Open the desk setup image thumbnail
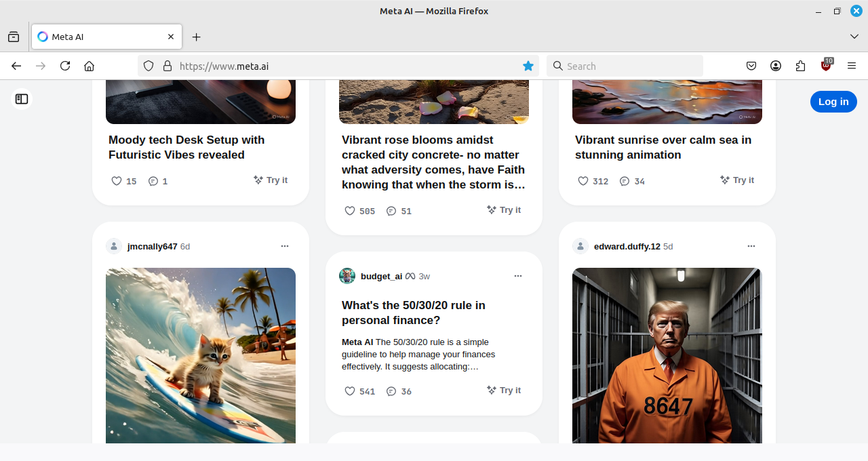This screenshot has width=868, height=461. (201, 102)
